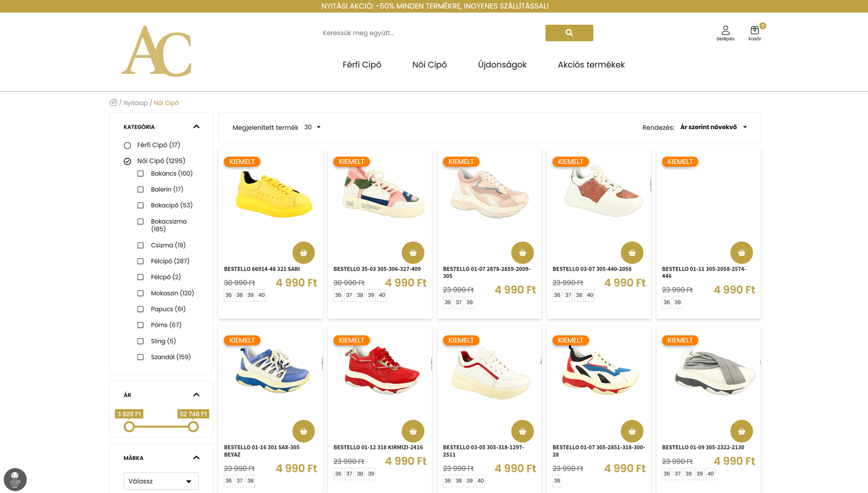Collapse the ÁR filter section
Viewport: 868px width, 493px height.
[x=196, y=394]
